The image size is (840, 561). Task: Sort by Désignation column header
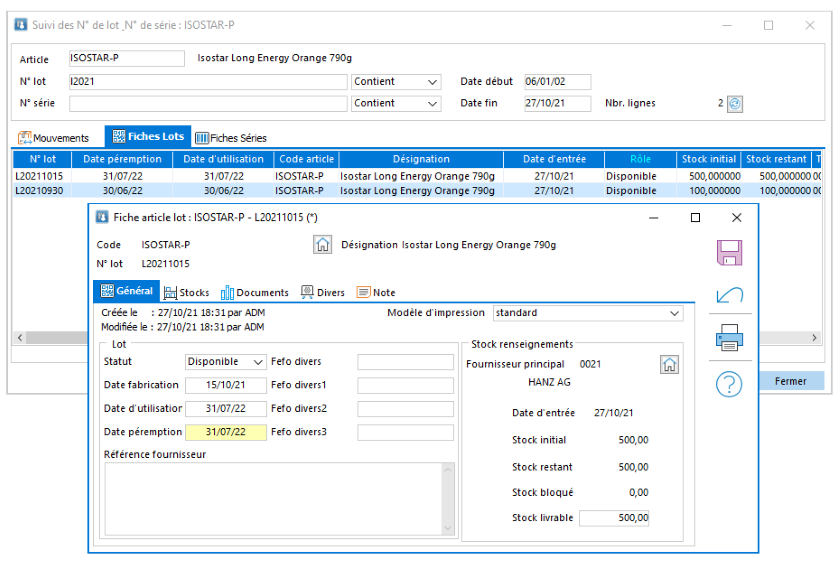[421, 159]
